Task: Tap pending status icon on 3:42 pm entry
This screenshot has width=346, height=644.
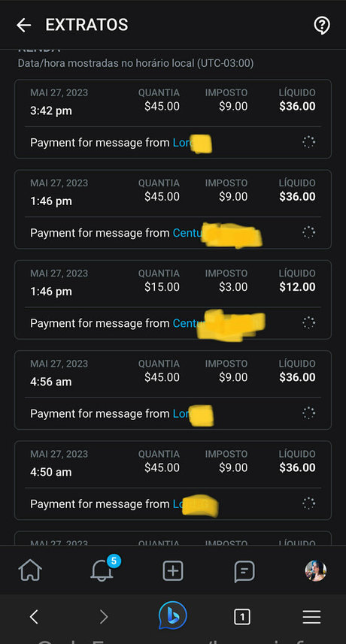Action: tap(308, 142)
